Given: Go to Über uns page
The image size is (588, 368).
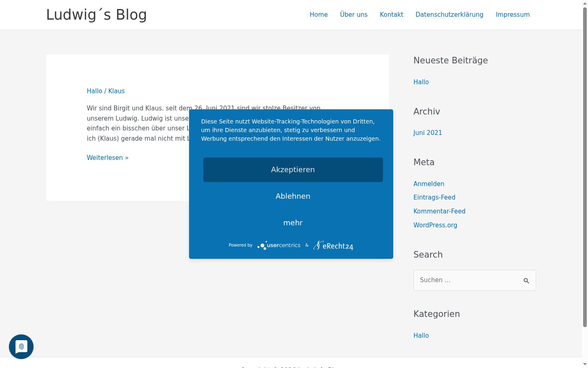Looking at the screenshot, I should [354, 15].
